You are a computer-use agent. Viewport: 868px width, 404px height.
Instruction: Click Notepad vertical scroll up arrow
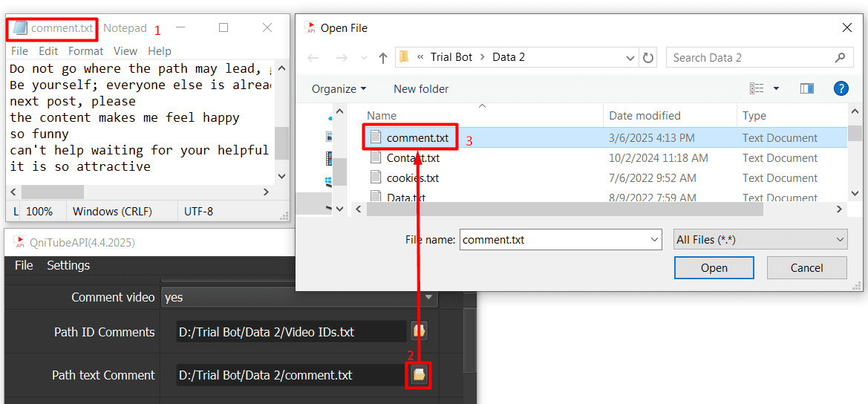click(281, 68)
